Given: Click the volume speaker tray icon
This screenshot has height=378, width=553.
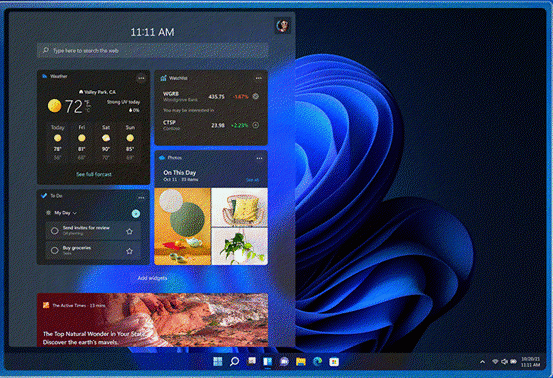Looking at the screenshot, I should [x=504, y=362].
